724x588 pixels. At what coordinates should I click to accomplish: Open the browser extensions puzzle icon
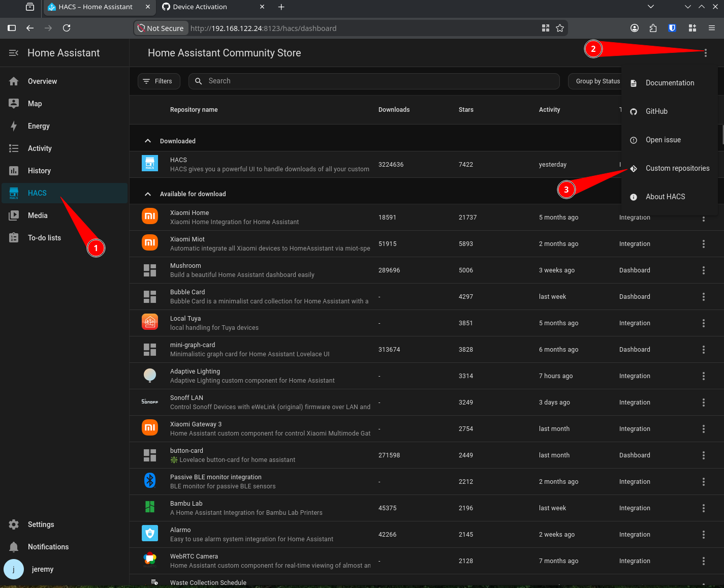pyautogui.click(x=653, y=28)
